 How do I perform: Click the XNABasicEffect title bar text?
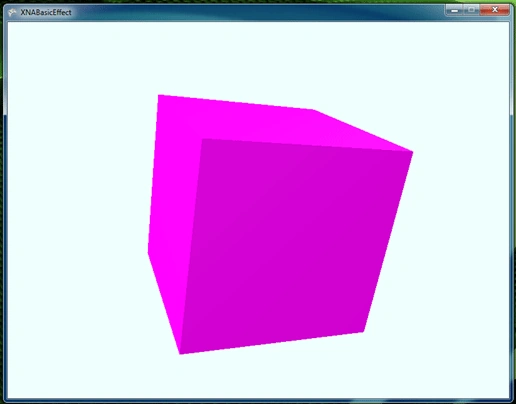tap(46, 13)
